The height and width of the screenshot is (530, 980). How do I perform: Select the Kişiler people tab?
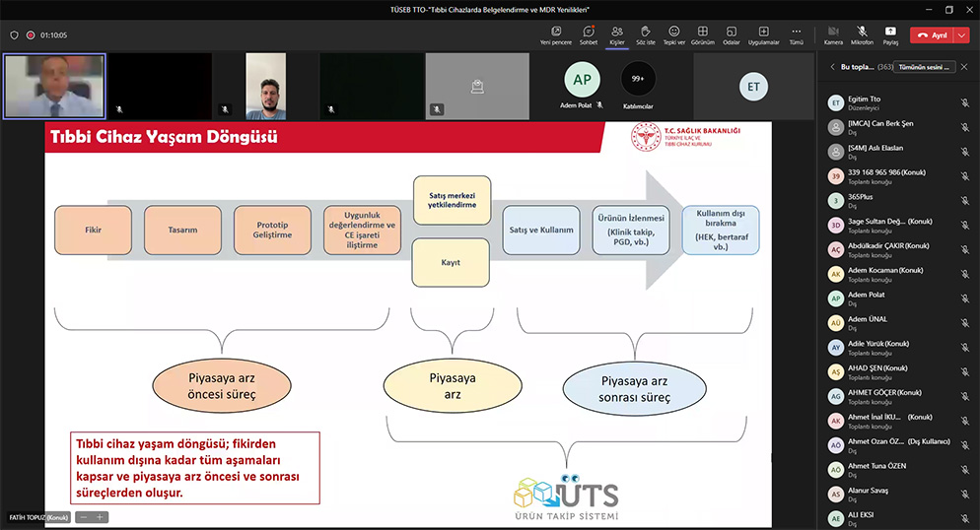click(x=616, y=35)
